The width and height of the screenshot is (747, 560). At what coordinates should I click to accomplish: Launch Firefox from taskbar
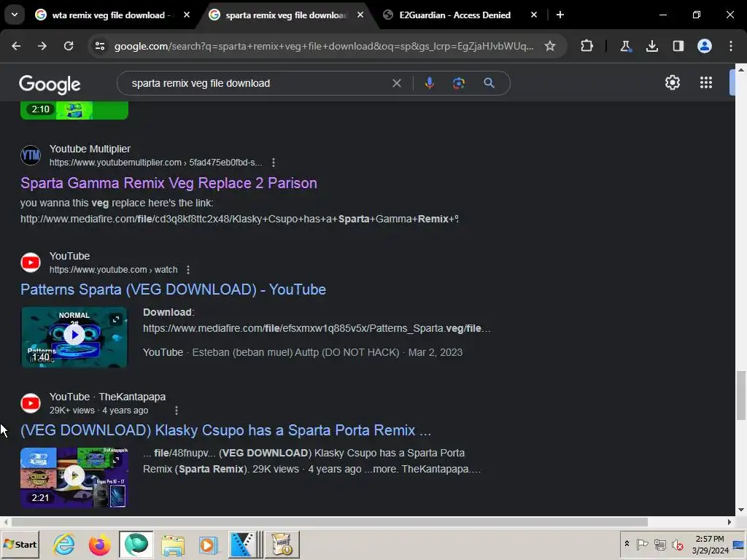(99, 544)
